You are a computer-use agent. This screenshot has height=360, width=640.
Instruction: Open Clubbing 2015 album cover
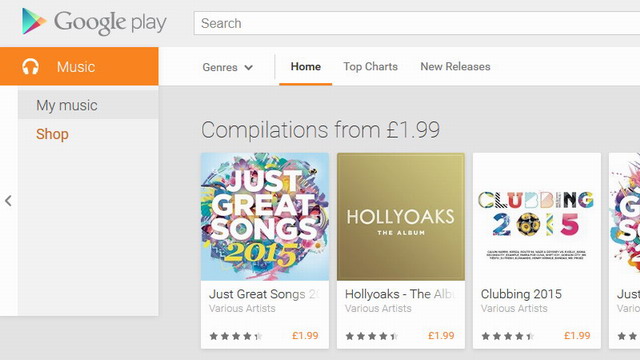point(537,217)
